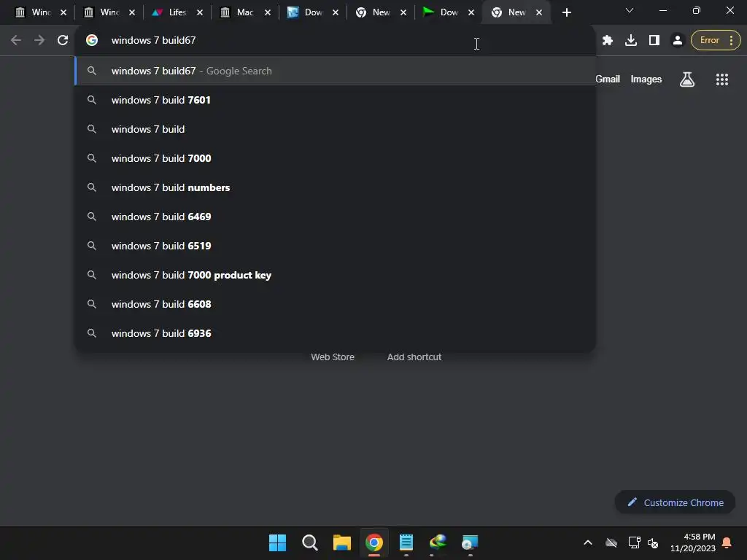Click the OneDrive cloud tray icon
Image resolution: width=747 pixels, height=560 pixels.
click(611, 542)
